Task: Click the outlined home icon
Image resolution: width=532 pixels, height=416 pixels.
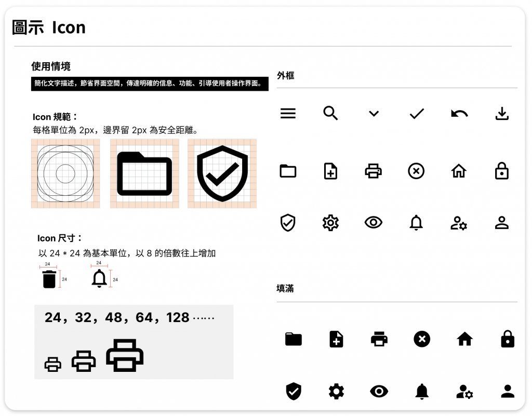Action: click(459, 171)
